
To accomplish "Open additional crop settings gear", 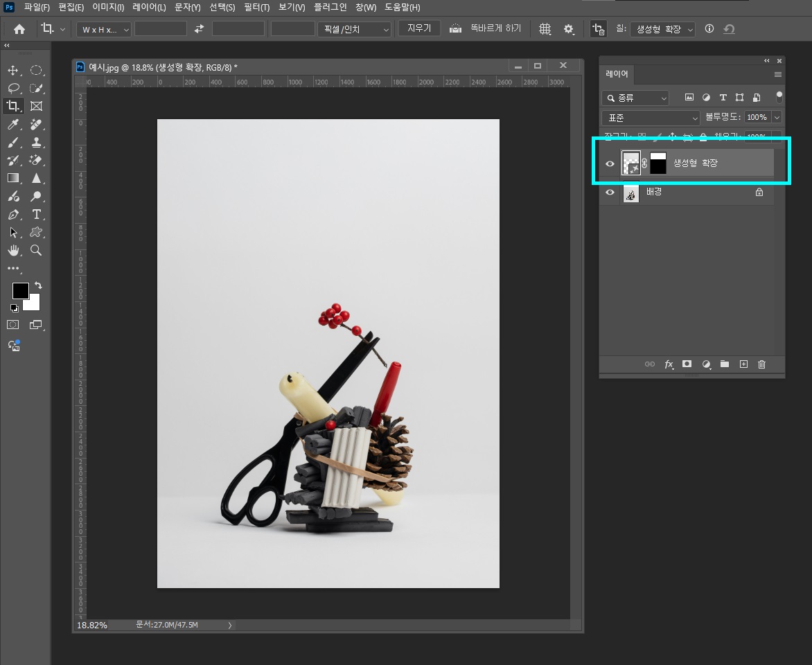I will [x=569, y=29].
